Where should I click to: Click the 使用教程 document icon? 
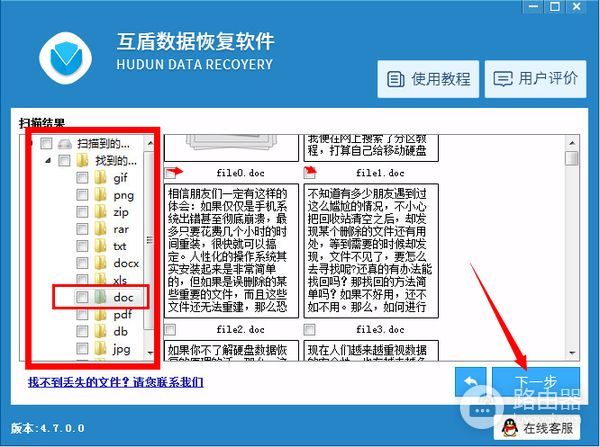point(395,79)
